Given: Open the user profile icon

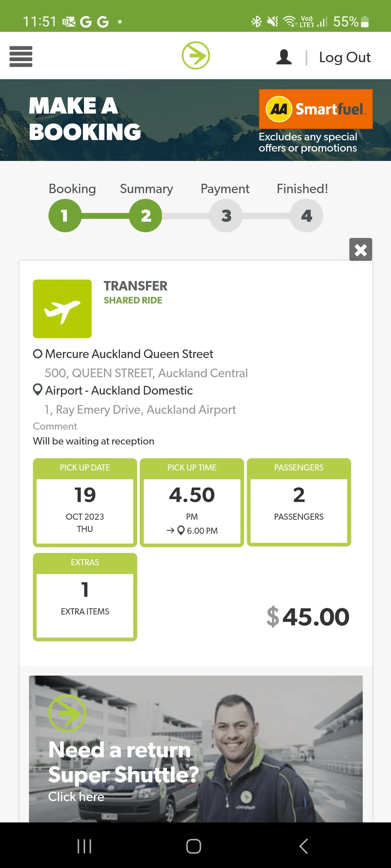Looking at the screenshot, I should 284,57.
